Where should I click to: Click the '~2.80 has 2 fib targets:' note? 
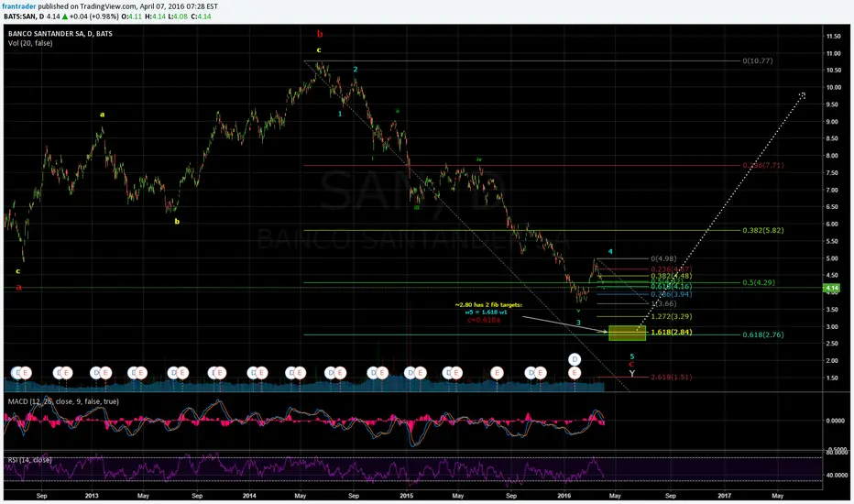click(488, 304)
